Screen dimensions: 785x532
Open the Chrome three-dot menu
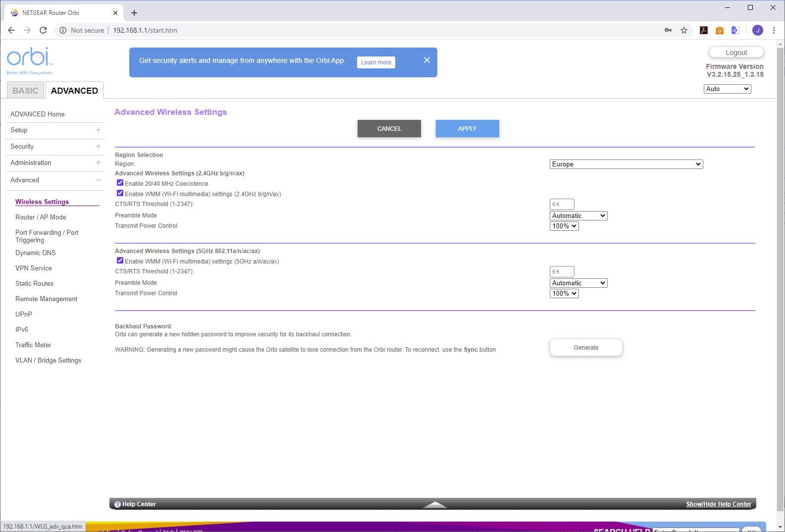[x=774, y=30]
